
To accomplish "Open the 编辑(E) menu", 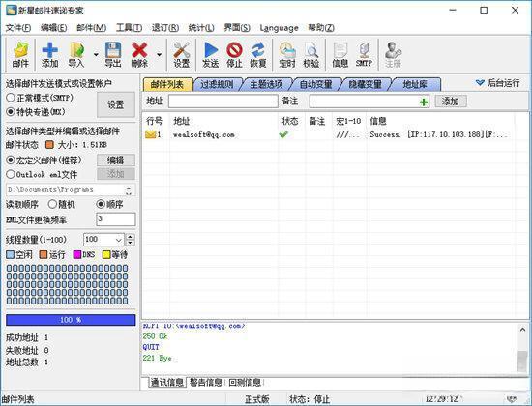I will tap(53, 28).
